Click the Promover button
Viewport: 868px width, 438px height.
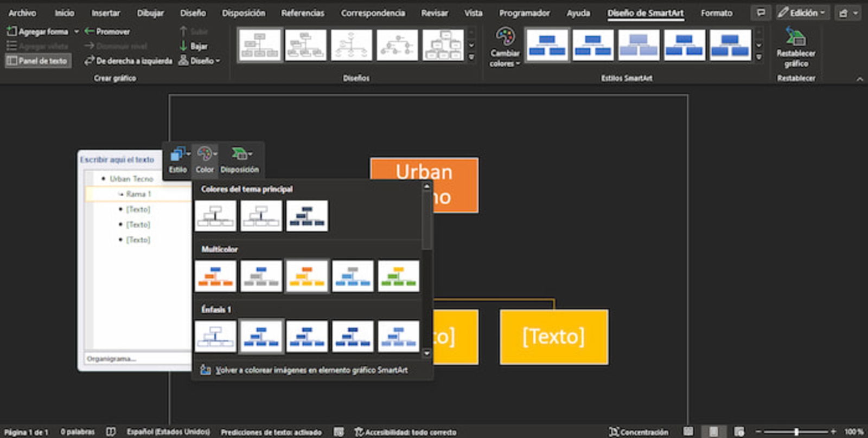[x=107, y=31]
